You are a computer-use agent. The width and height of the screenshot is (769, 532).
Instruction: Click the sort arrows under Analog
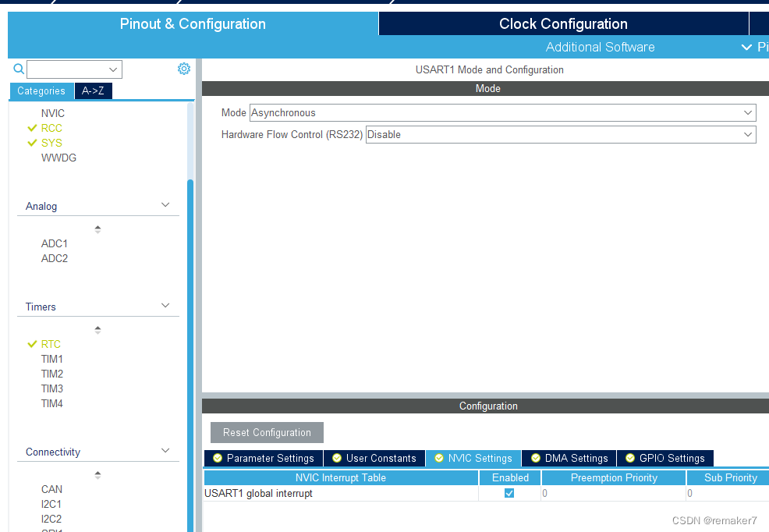(97, 229)
